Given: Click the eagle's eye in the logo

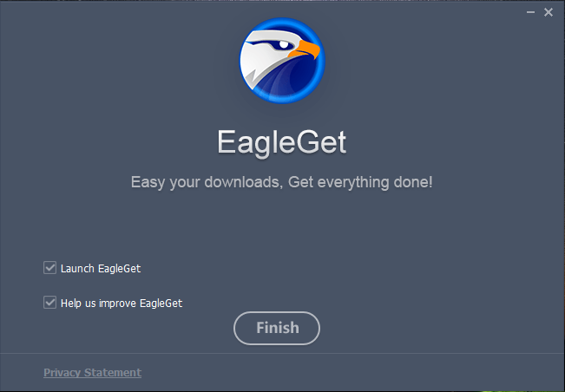Looking at the screenshot, I should pyautogui.click(x=283, y=44).
